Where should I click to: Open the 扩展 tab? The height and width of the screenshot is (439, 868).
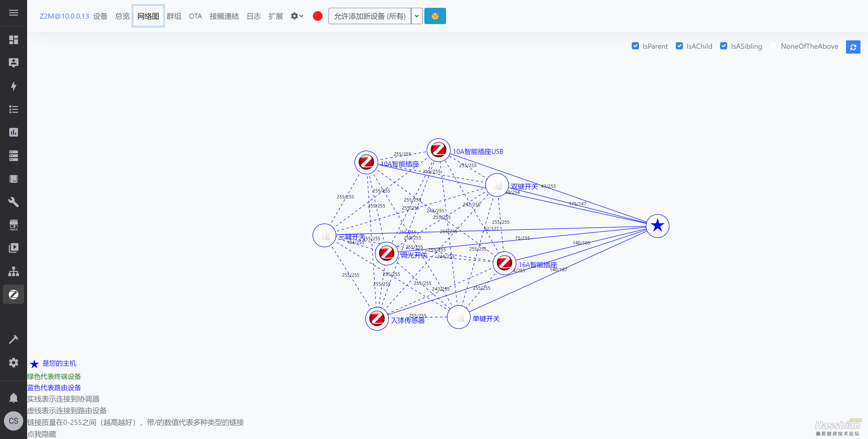[276, 16]
